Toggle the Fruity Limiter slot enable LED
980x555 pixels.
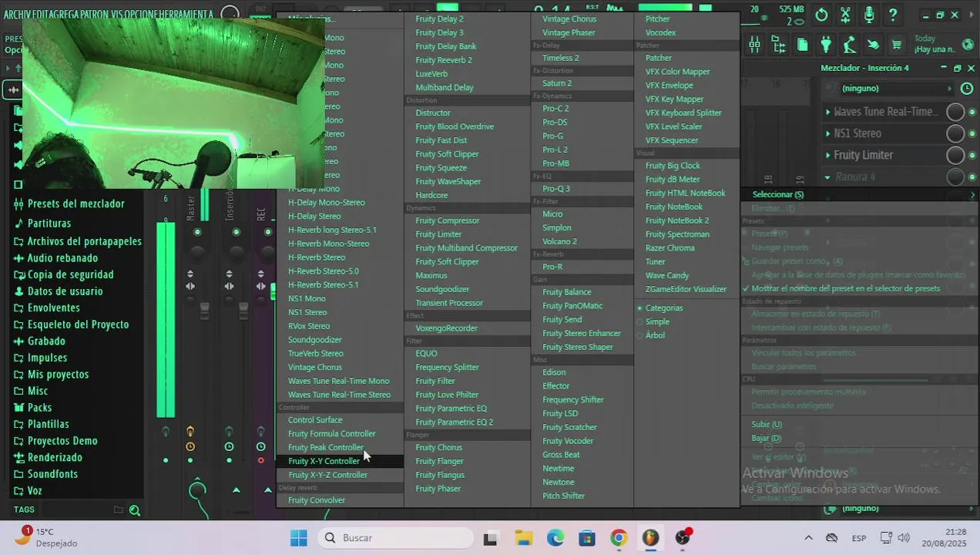(972, 156)
